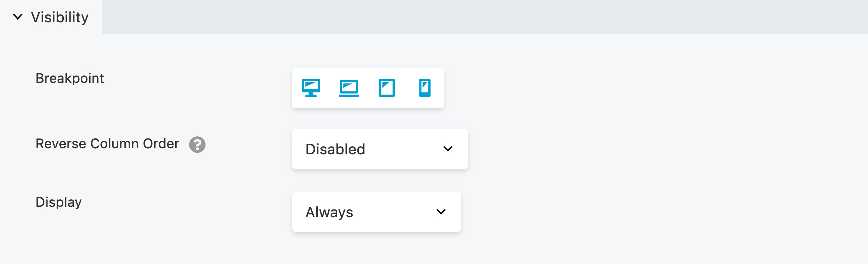
Task: Open the Display dropdown
Action: click(x=376, y=212)
